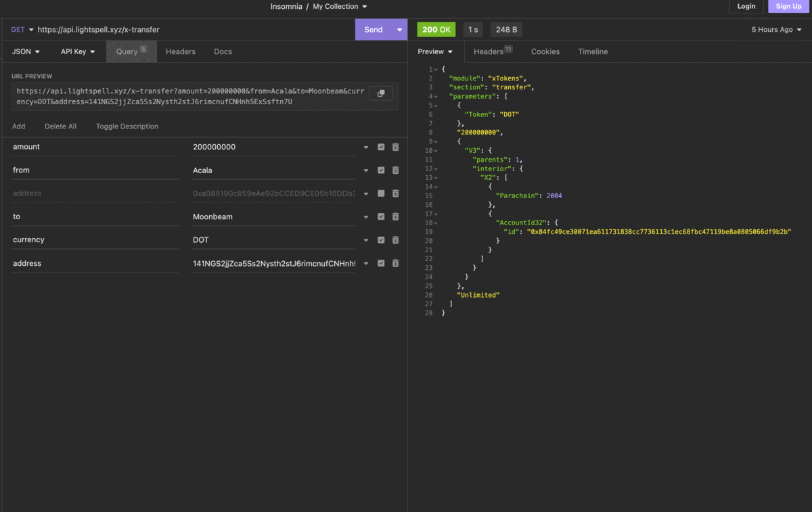Screen dimensions: 812x512
Task: Delete the last address parameter row
Action: 395,263
